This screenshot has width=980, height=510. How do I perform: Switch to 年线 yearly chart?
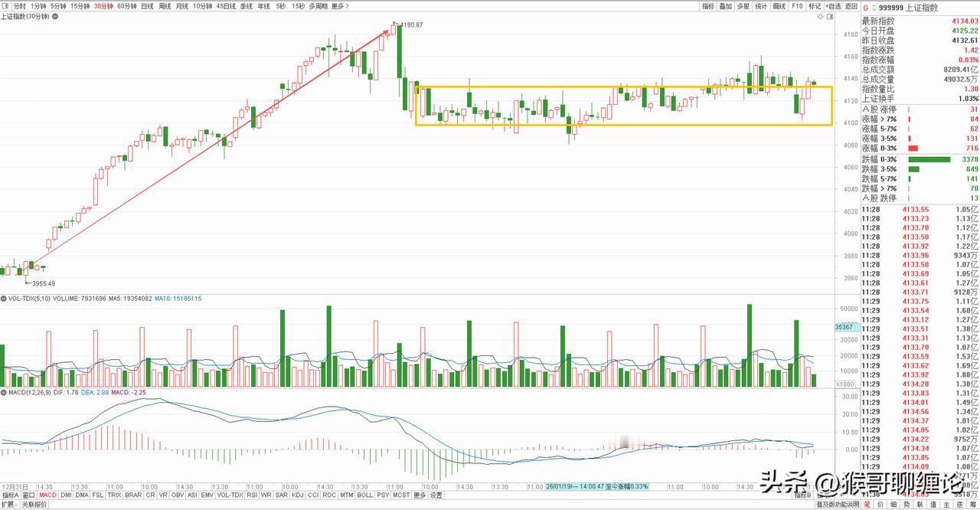[x=264, y=6]
